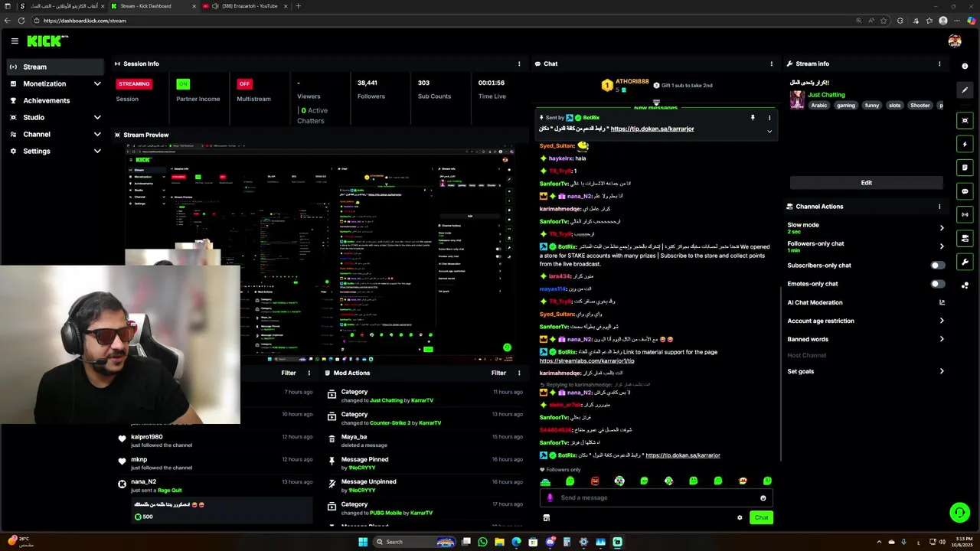
Task: Click the note page icon in right toolbar
Action: click(965, 168)
